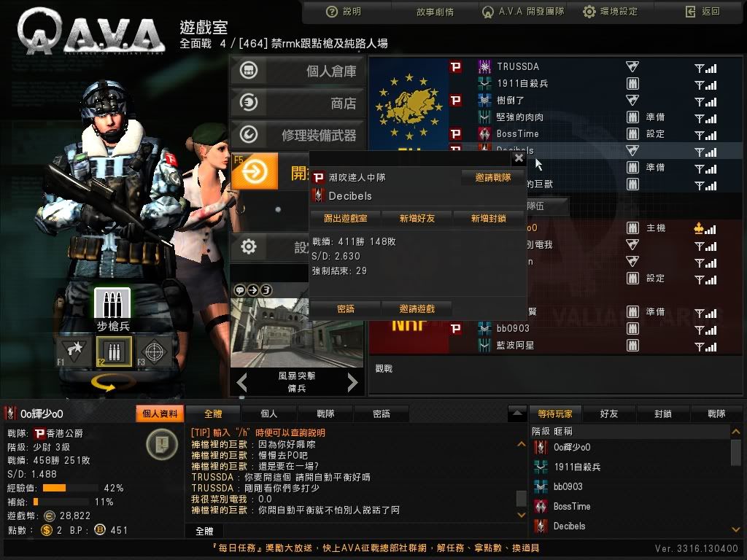This screenshot has width=747, height=560.
Task: Select the F3 sniper class icon
Action: [x=154, y=352]
